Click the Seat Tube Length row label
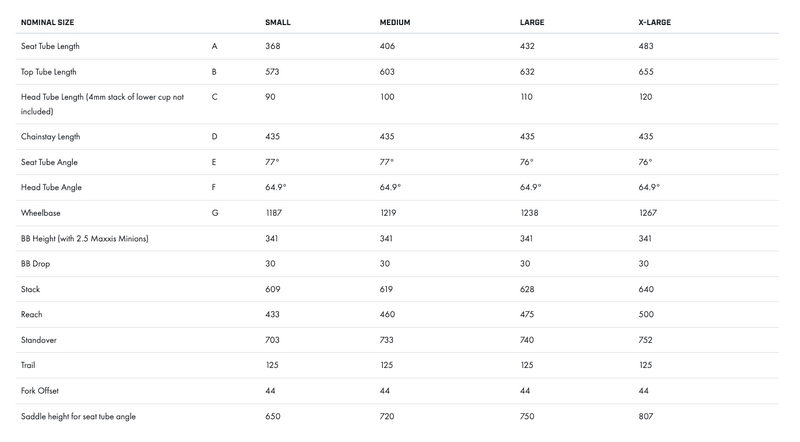The image size is (800, 442). [x=50, y=46]
